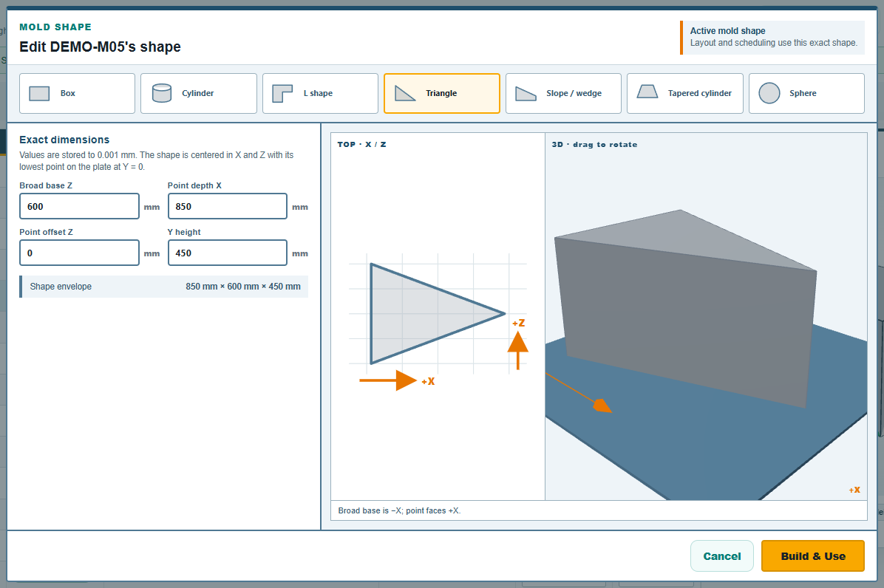Set focus on Y height input

point(227,253)
